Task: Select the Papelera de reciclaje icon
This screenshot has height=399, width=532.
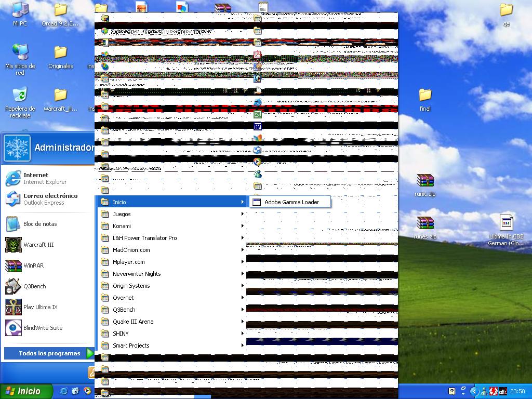Action: pos(20,102)
